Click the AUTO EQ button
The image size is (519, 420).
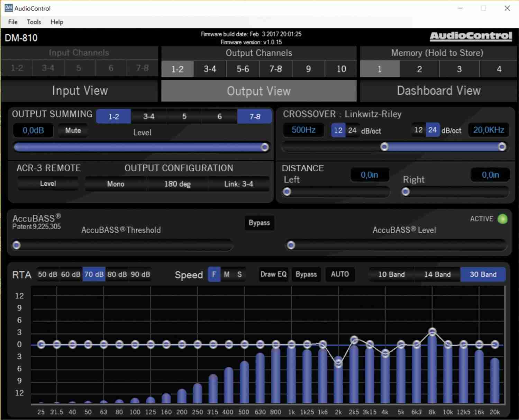click(x=340, y=274)
